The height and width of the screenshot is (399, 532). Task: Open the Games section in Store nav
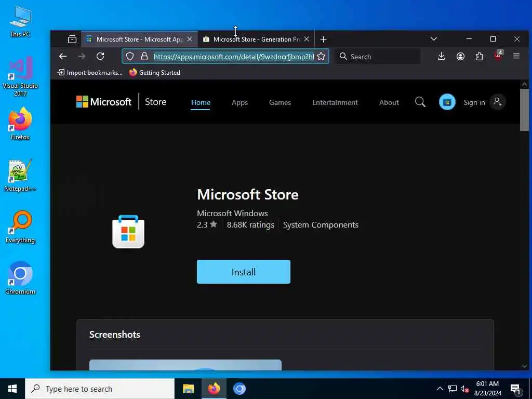point(280,102)
